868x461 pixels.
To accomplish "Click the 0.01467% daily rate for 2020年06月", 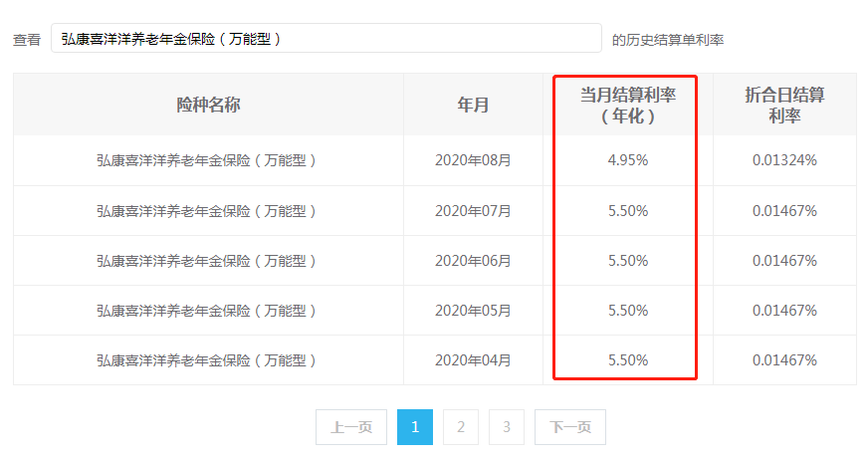I will coord(784,261).
